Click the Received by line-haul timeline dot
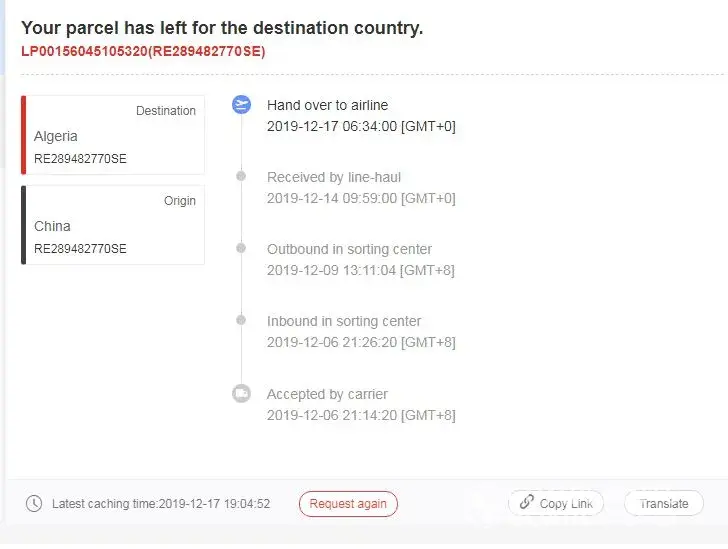 coord(241,176)
